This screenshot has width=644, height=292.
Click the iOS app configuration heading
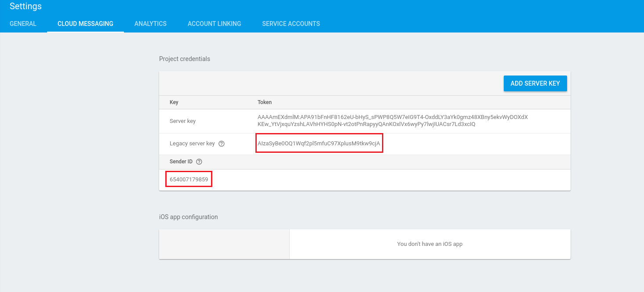(x=188, y=217)
